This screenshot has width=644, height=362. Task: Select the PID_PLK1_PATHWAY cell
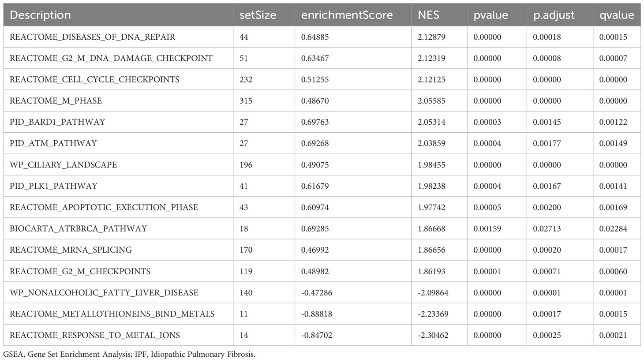118,186
